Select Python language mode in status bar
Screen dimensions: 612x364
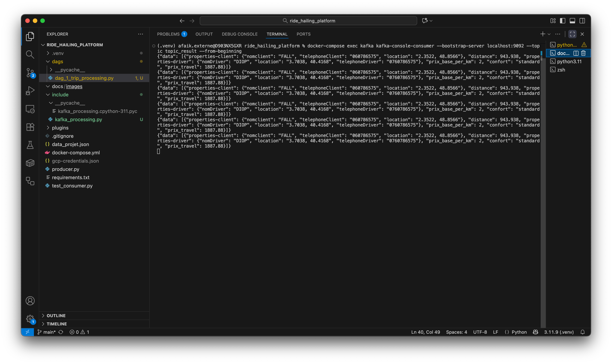point(519,332)
